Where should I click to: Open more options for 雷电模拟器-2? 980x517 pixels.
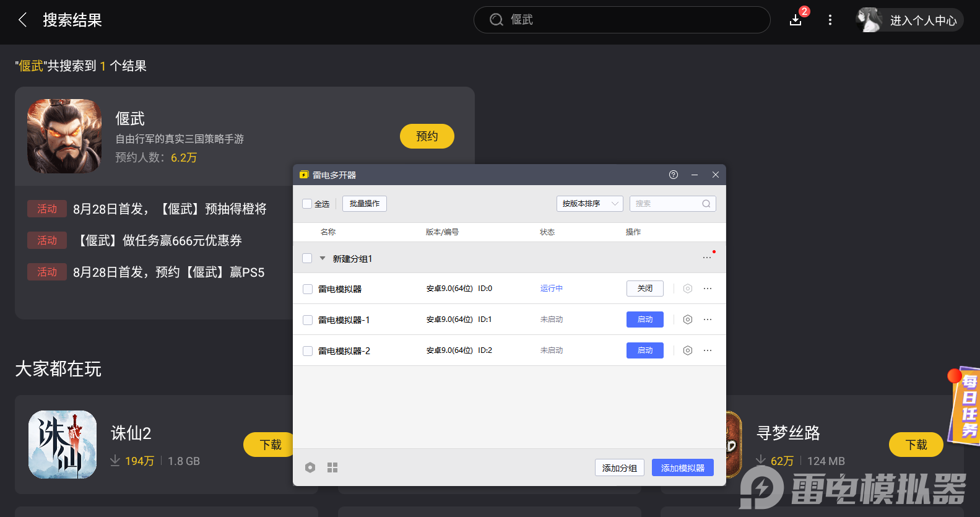708,350
